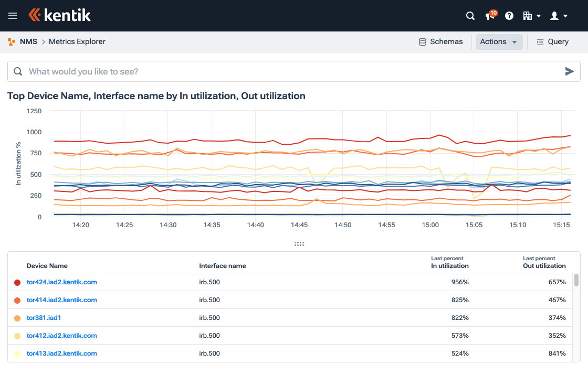This screenshot has width=588, height=375.
Task: View notifications via the bell icon
Action: point(489,16)
